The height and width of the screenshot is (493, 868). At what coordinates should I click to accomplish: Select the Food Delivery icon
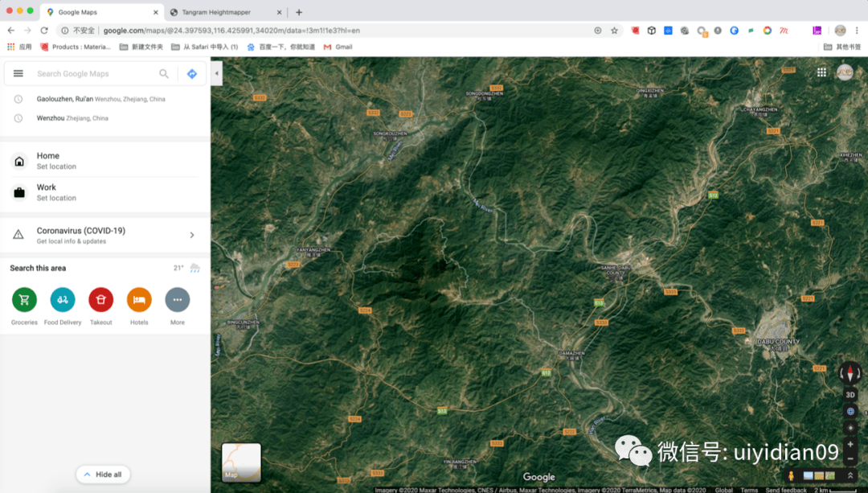tap(62, 299)
